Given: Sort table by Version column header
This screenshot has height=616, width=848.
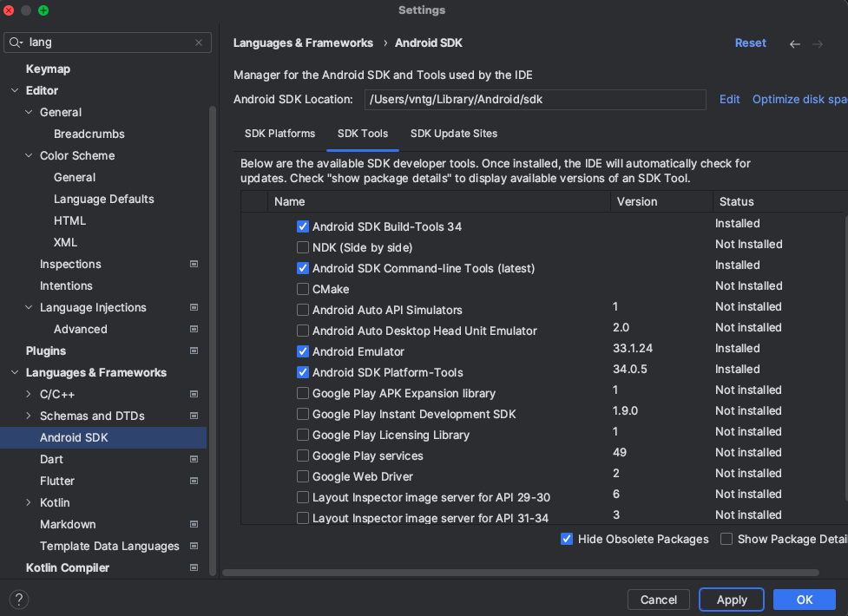Looking at the screenshot, I should (x=661, y=201).
